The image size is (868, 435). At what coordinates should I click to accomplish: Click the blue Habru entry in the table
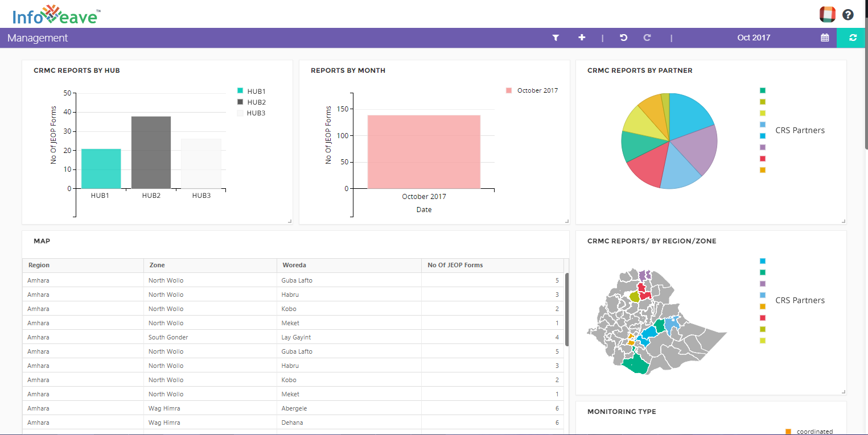290,294
